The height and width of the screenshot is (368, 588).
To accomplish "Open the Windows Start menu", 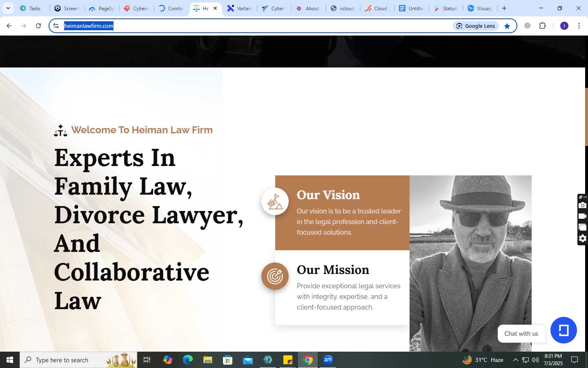I will click(x=10, y=360).
